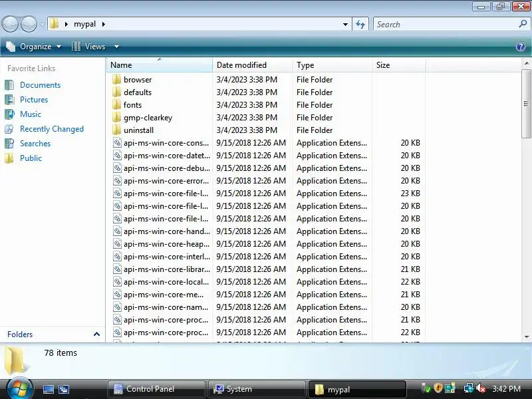Click the muted volume tray icon
Screen dimensions: 532x399
click(480, 388)
